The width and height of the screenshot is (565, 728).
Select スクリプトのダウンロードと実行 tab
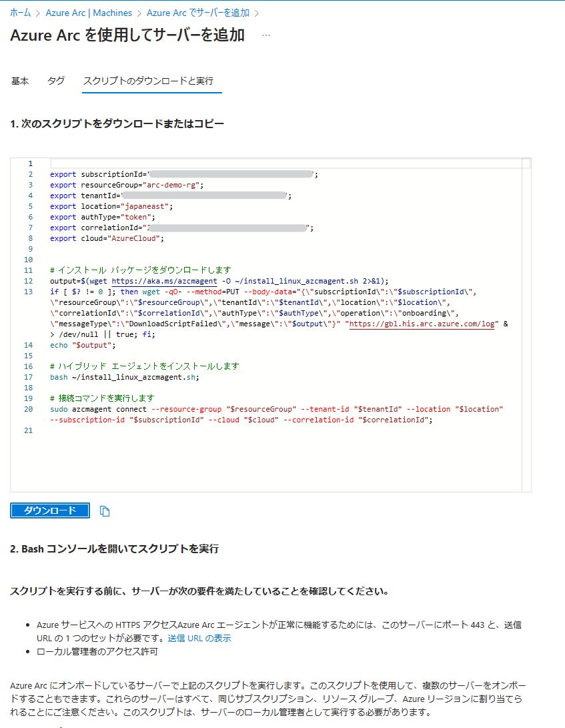pyautogui.click(x=148, y=81)
